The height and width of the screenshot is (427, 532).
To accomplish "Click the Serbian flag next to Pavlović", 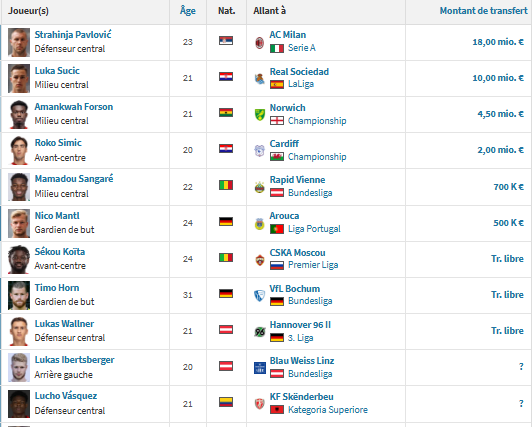I will tap(226, 41).
